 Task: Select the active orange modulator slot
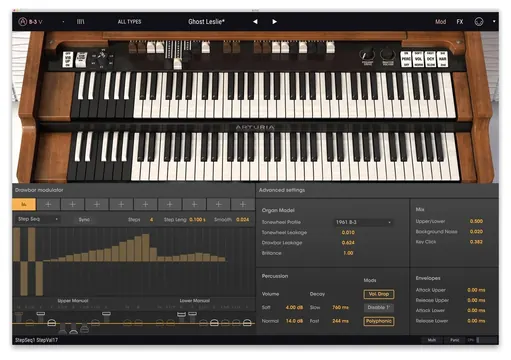24,204
